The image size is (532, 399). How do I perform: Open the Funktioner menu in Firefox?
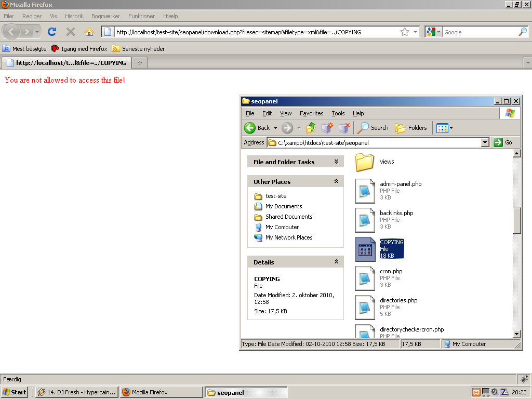tap(141, 16)
